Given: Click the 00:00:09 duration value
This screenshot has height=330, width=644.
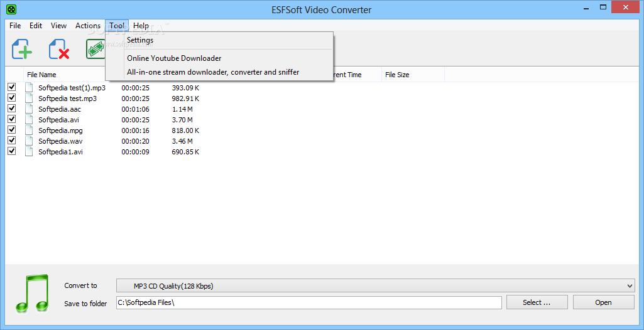Looking at the screenshot, I should point(135,152).
